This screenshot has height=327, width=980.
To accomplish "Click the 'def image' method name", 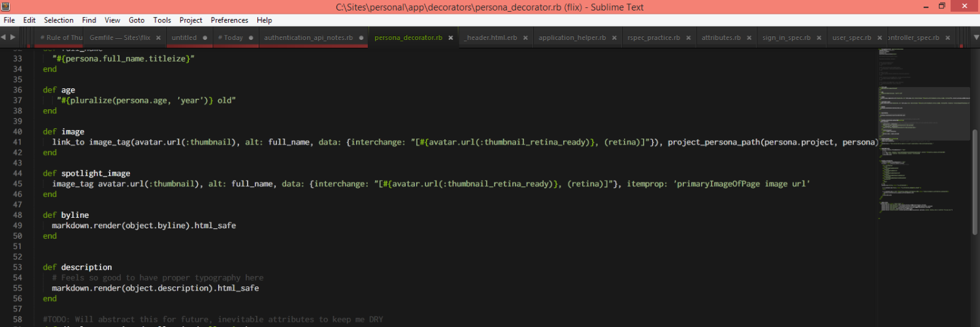I will (73, 131).
